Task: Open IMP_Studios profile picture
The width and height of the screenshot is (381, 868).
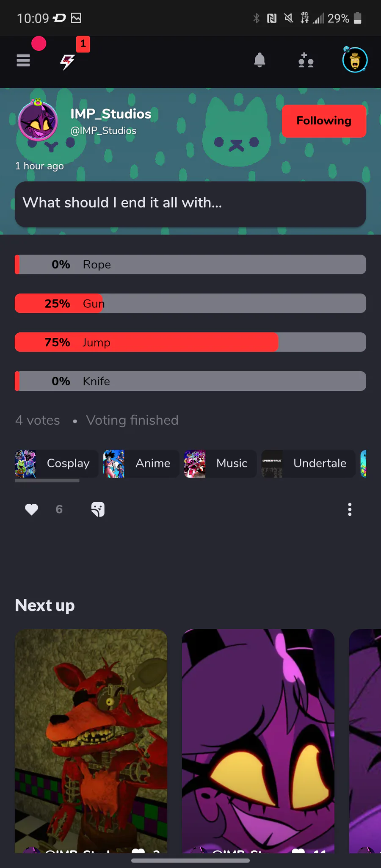Action: pos(38,121)
